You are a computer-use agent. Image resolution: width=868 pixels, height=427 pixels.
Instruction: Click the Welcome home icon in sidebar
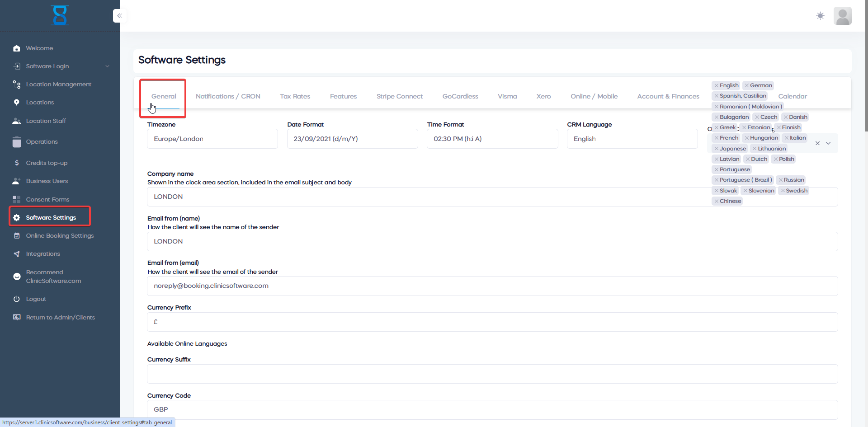click(x=17, y=48)
